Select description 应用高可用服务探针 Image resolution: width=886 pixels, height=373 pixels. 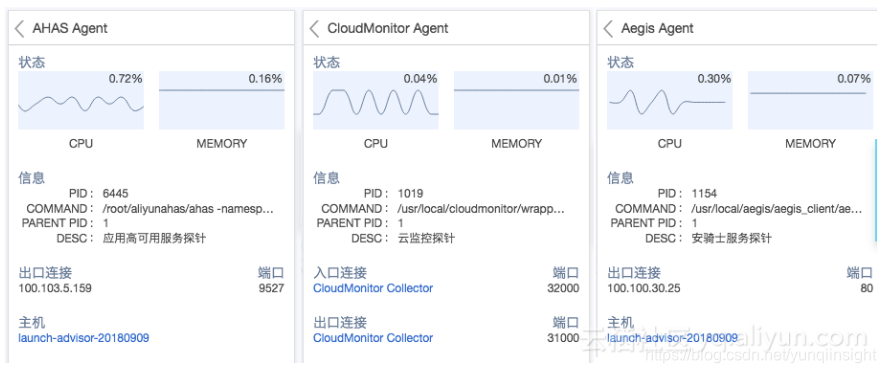(x=154, y=238)
